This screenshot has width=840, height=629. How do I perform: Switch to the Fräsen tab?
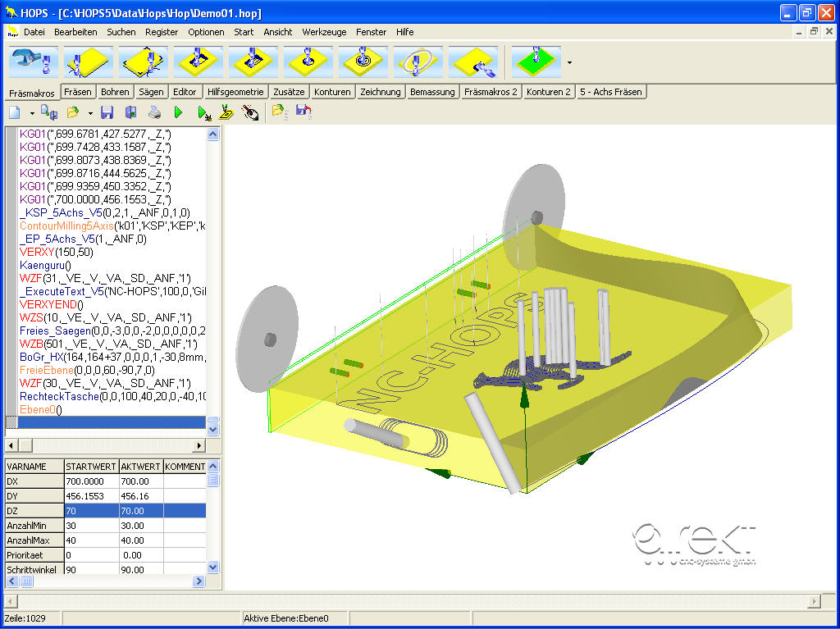point(78,92)
